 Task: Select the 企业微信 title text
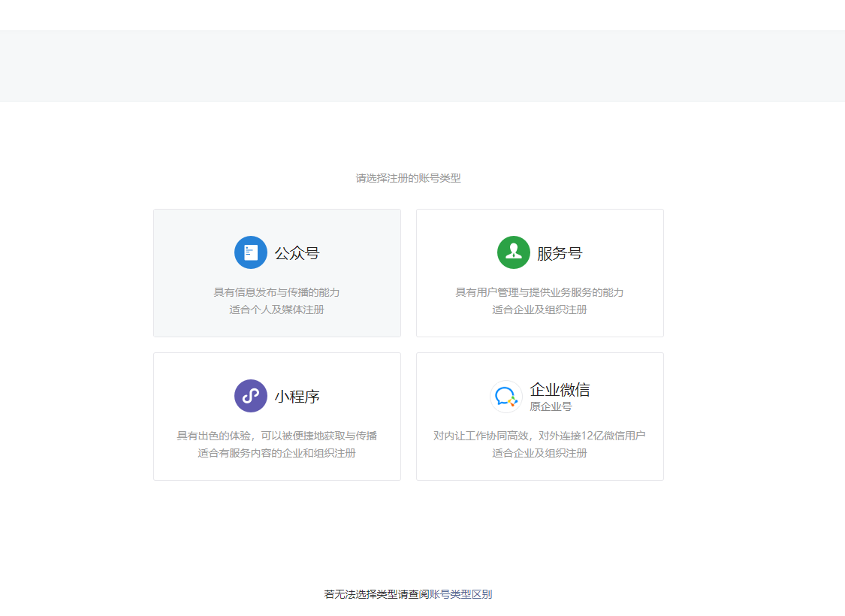click(x=560, y=389)
